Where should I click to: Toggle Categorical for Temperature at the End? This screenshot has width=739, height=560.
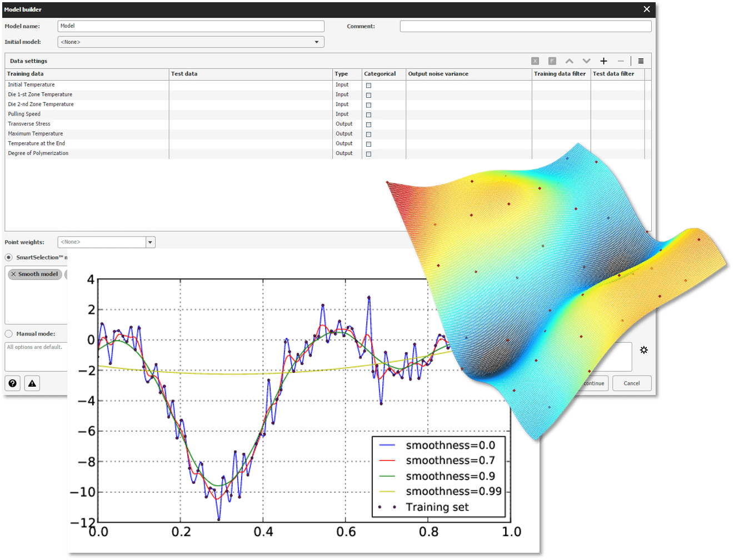coord(368,144)
